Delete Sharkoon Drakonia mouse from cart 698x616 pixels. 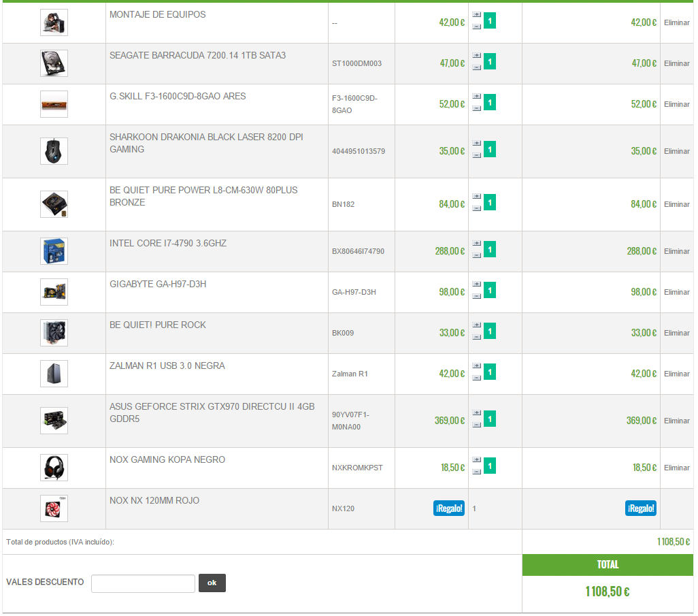point(677,151)
